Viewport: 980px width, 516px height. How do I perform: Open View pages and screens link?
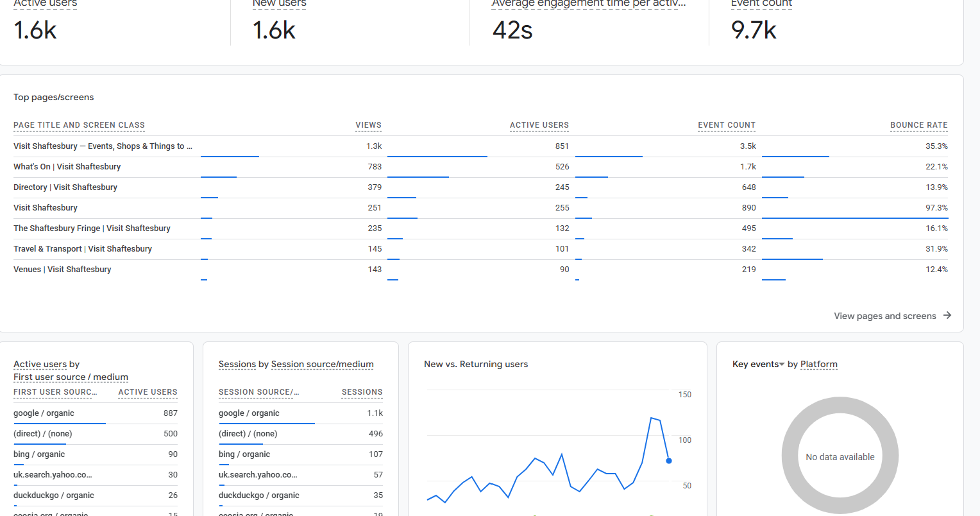(x=884, y=316)
